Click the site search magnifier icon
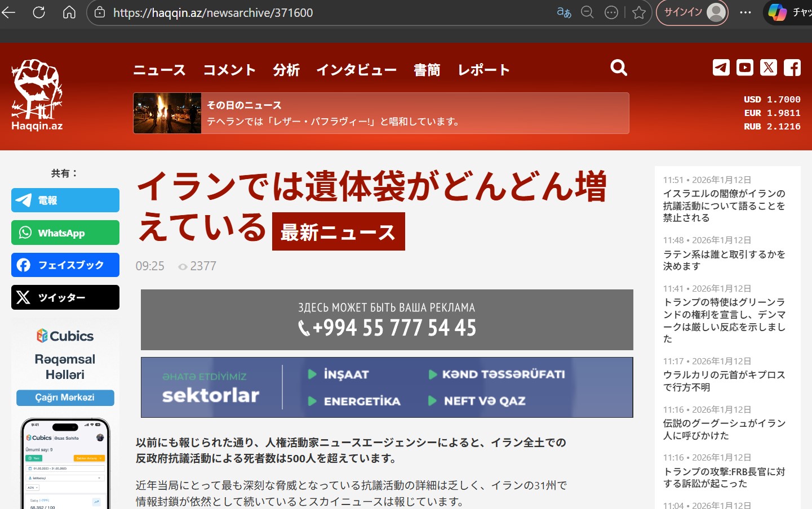Screen dimensions: 812x509 [618, 68]
